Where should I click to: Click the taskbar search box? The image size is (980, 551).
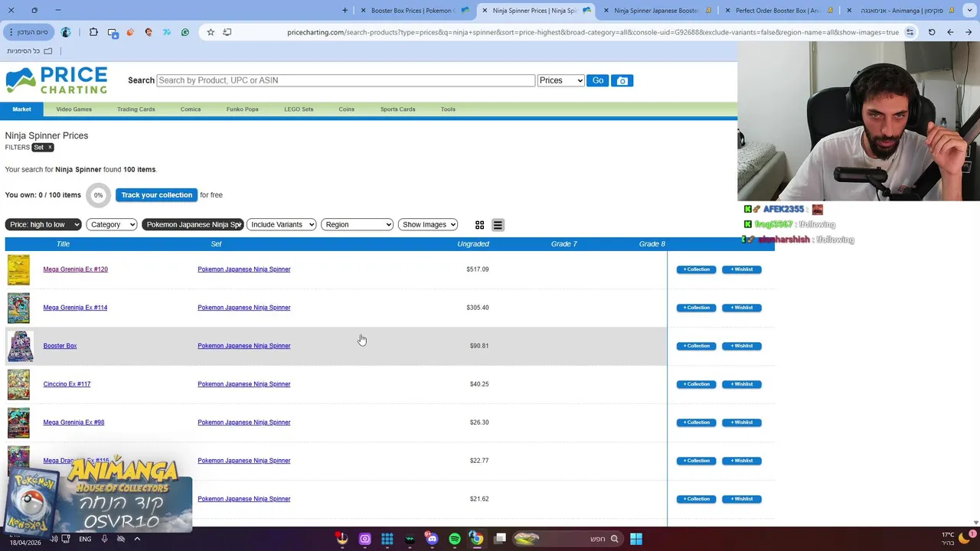pos(570,539)
